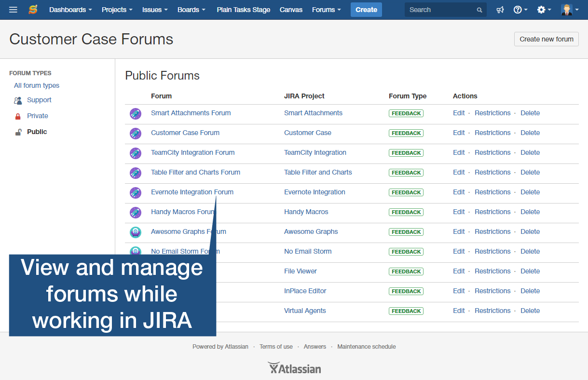Image resolution: width=588 pixels, height=380 pixels.
Task: Open the help question mark menu
Action: point(520,10)
